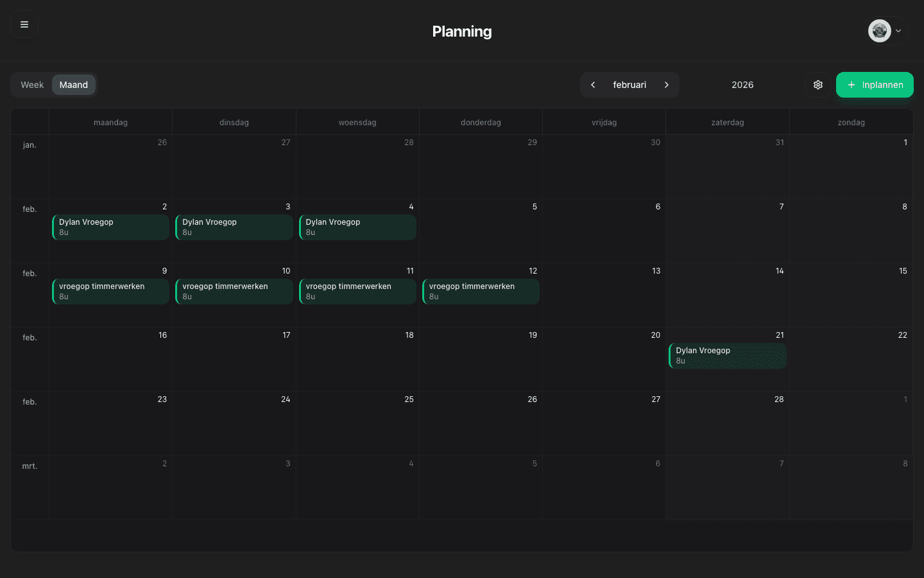Open the februari month selector
924x578 pixels.
coord(629,85)
